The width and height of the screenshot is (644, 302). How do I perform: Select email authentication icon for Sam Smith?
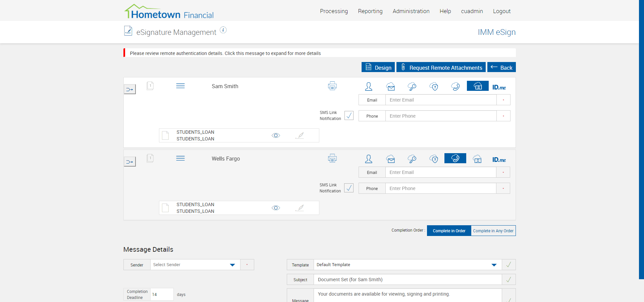point(390,87)
